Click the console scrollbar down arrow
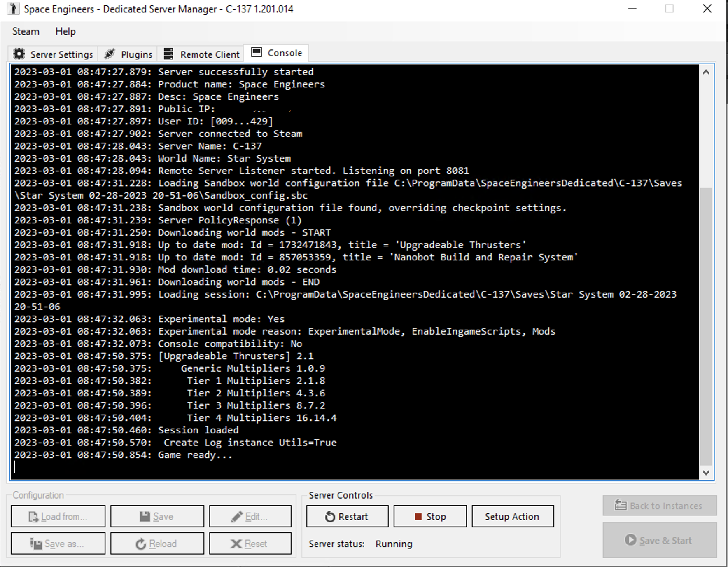This screenshot has height=567, width=728. pyautogui.click(x=706, y=473)
